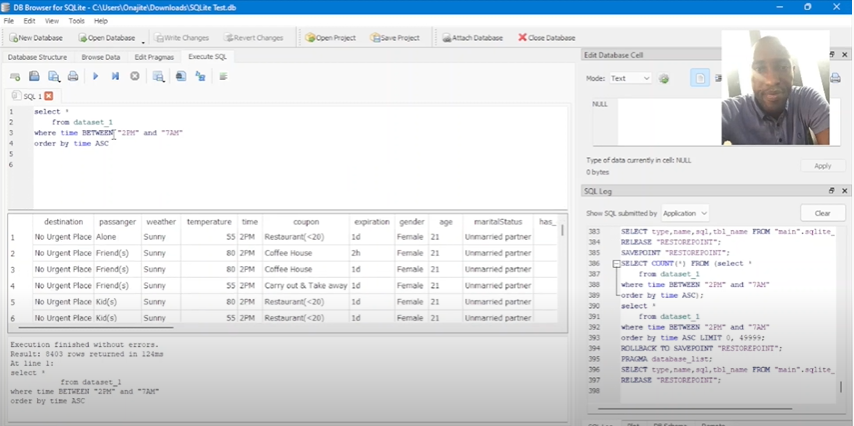854x426 pixels.
Task: Click the save SQL file icon
Action: click(53, 76)
